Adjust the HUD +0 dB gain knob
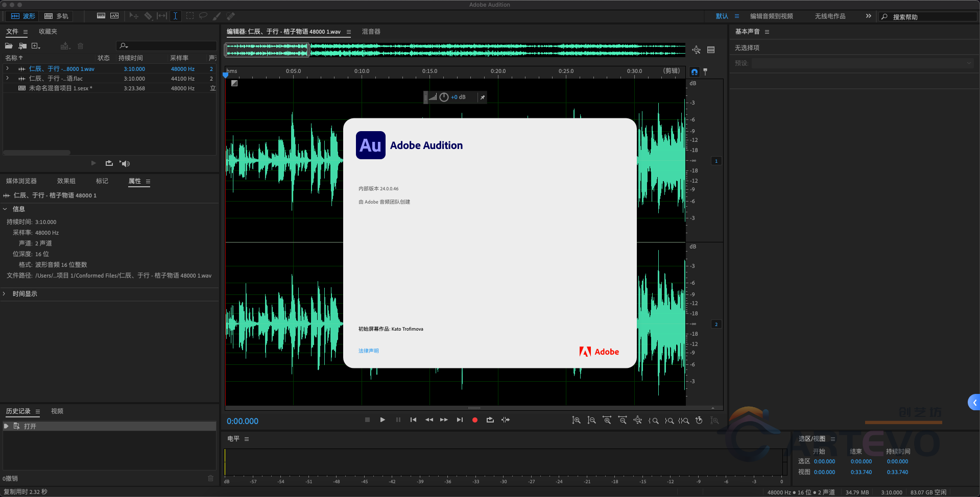The height and width of the screenshot is (497, 980). click(444, 97)
